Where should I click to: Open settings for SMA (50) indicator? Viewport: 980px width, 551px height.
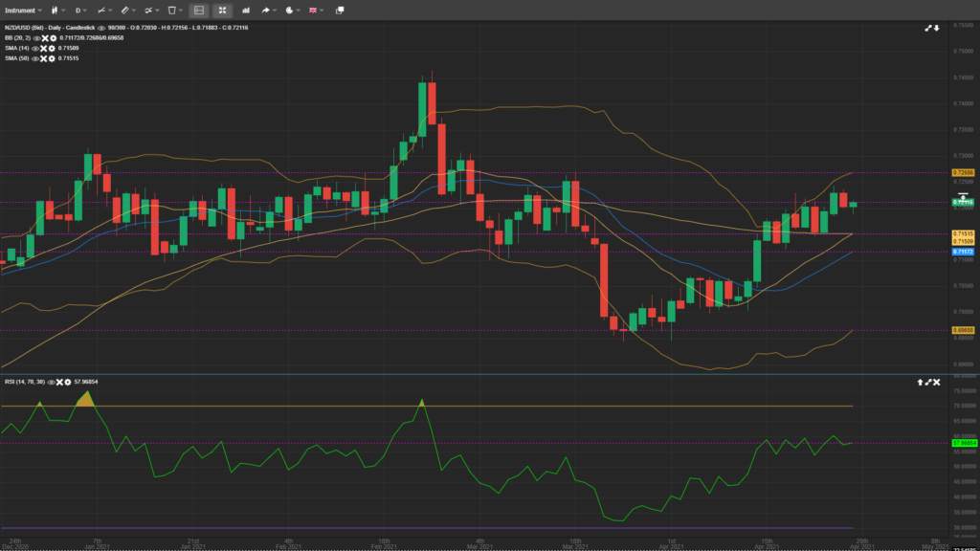click(52, 58)
